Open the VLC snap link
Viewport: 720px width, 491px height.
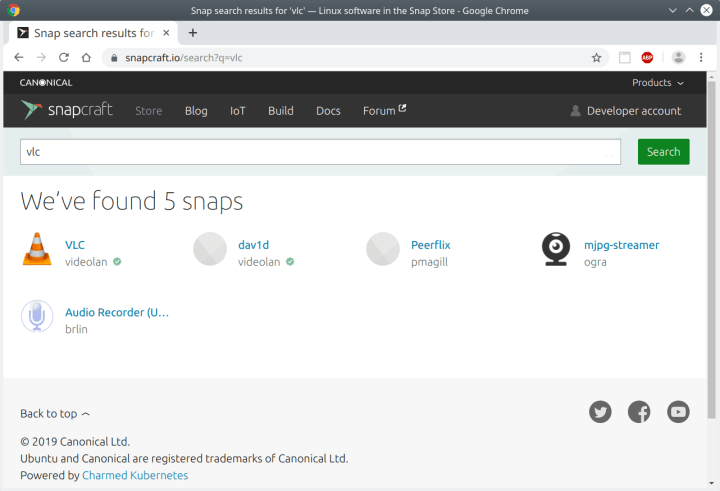[x=75, y=245]
